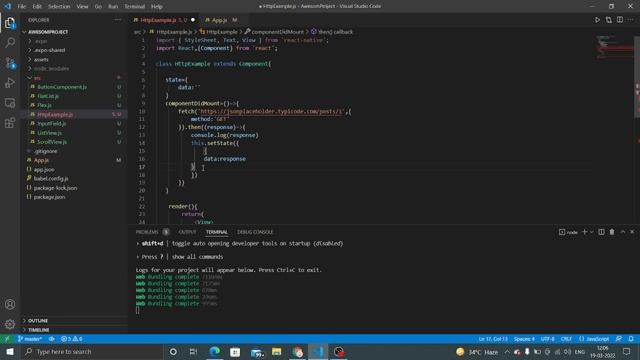This screenshot has width=640, height=360.
Task: Open package.json in explorer
Action: (x=49, y=197)
